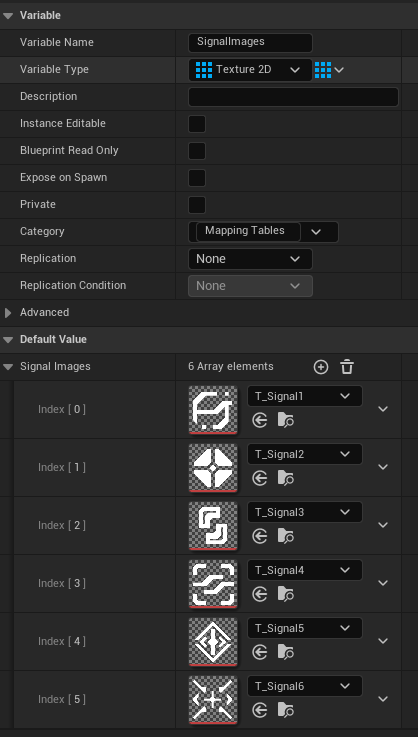Remove all Signal Images array elements
This screenshot has width=418, height=737.
(x=347, y=367)
